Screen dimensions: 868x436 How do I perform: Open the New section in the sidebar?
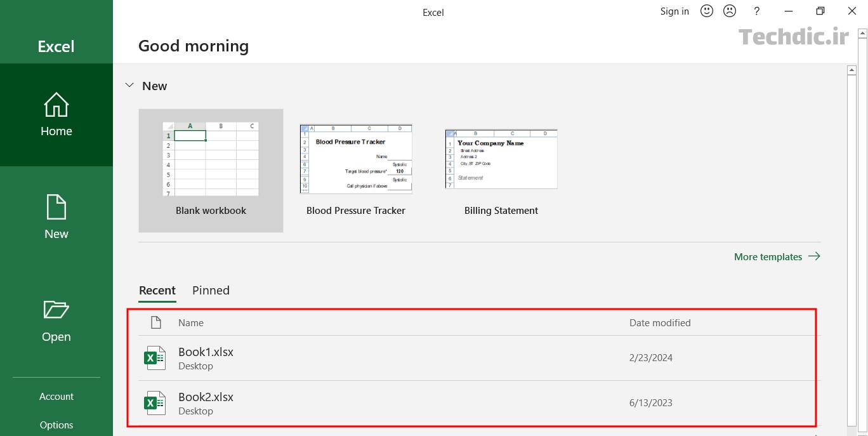pyautogui.click(x=56, y=218)
